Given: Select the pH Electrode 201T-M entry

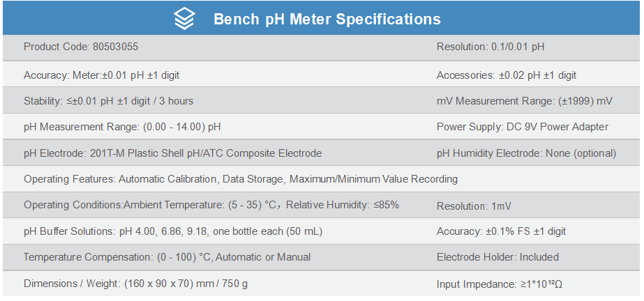Looking at the screenshot, I should click(172, 153).
